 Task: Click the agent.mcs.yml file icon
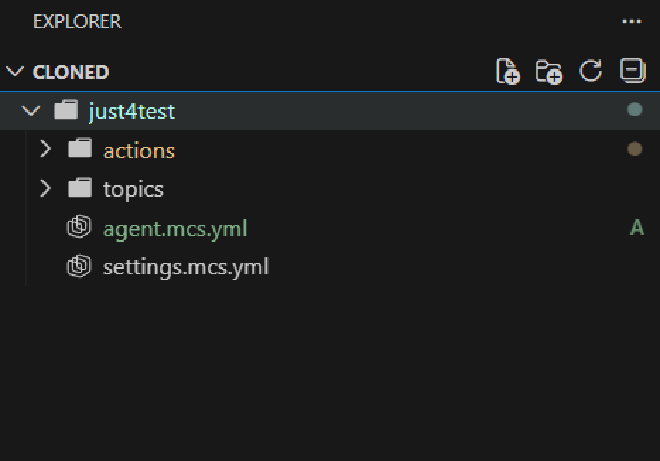79,228
